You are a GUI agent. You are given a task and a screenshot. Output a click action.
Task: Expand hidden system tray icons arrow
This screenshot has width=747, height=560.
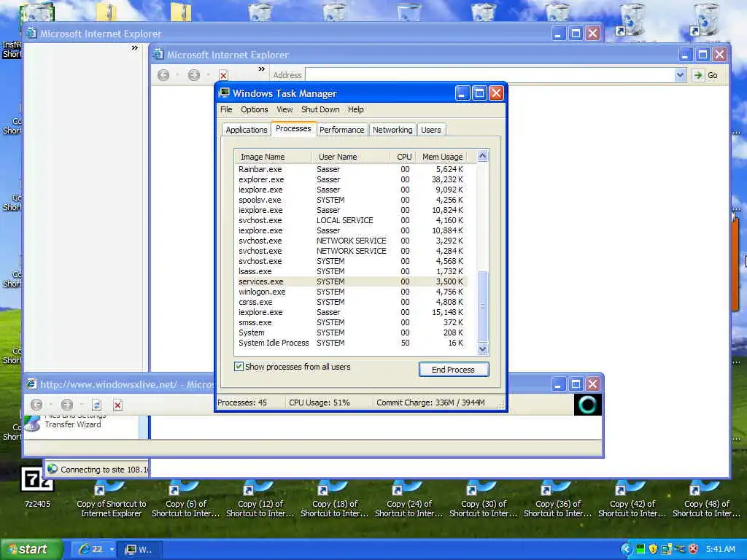pyautogui.click(x=627, y=549)
